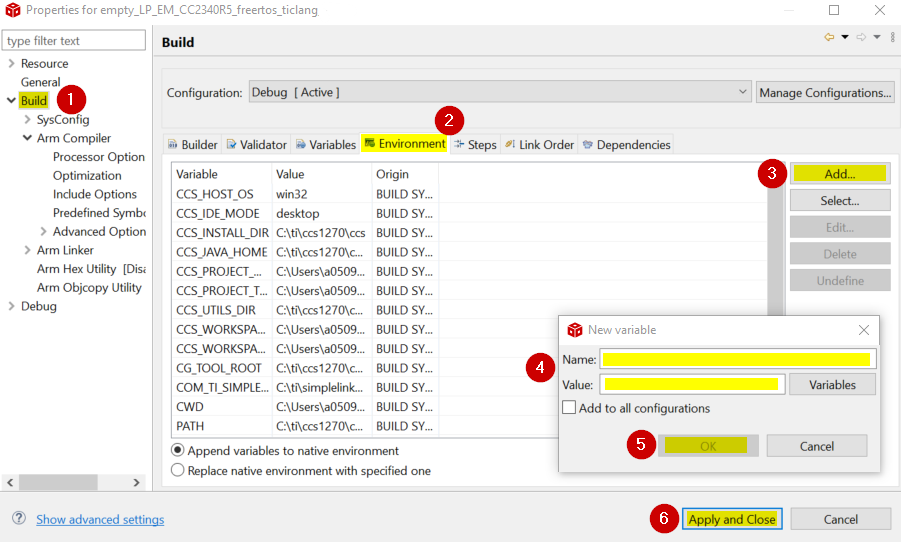Viewport: 901px width, 542px height.
Task: Switch to the Link Order tab
Action: 540,144
